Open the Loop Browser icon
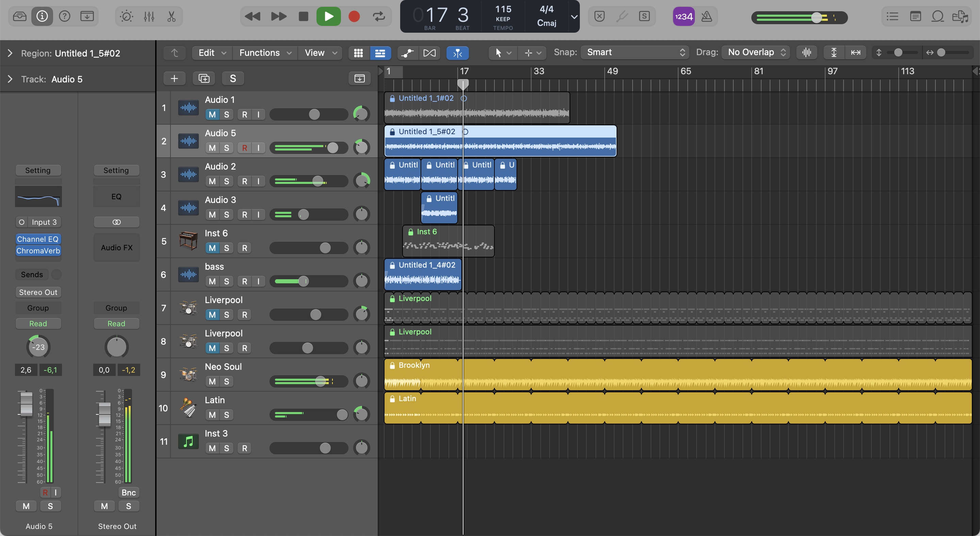 937,16
